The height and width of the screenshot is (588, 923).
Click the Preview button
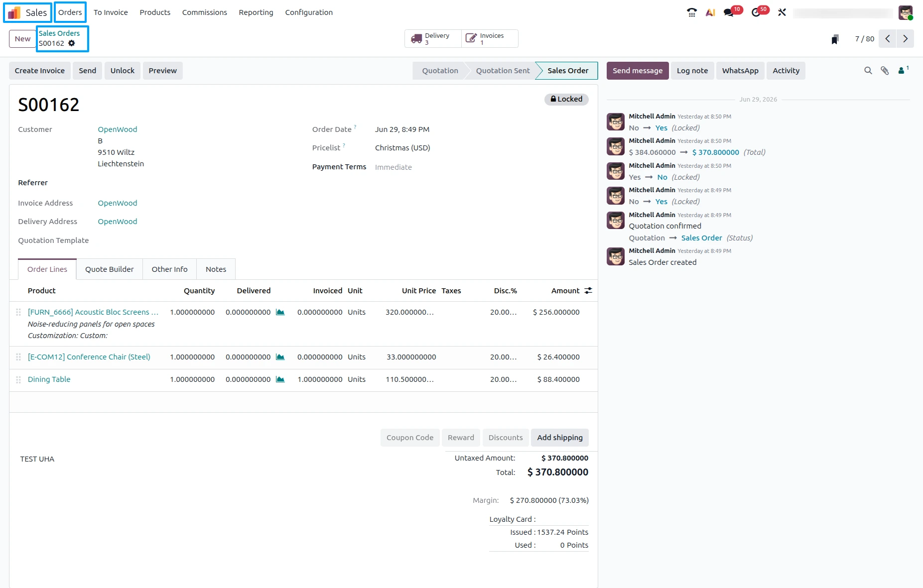click(x=163, y=71)
